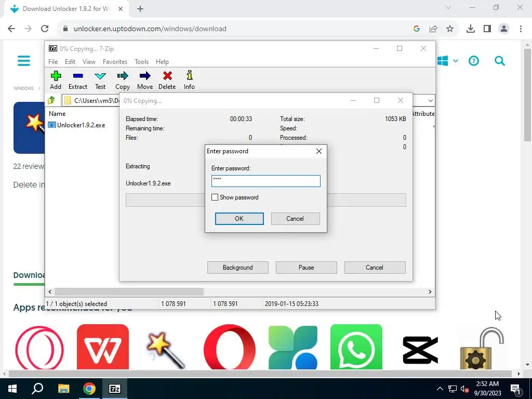Open the WhatsApp recommended app thumbnail
This screenshot has width=532, height=399.
[x=356, y=347]
